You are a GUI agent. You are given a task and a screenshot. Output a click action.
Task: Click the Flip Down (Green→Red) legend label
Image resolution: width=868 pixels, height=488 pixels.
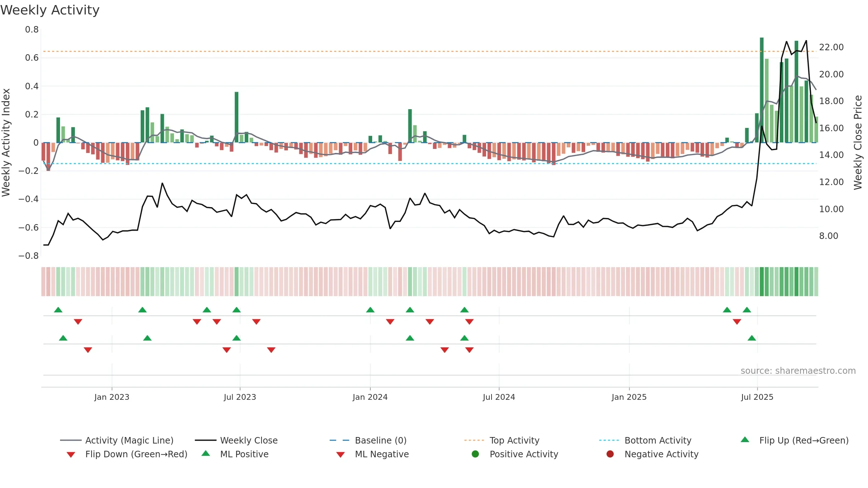[x=136, y=454]
